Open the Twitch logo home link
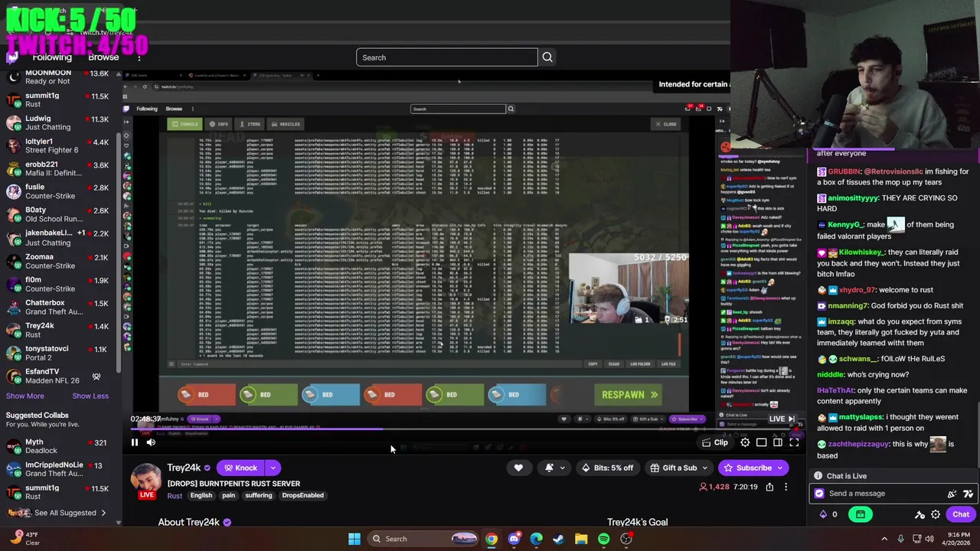This screenshot has height=551, width=980. click(x=12, y=57)
